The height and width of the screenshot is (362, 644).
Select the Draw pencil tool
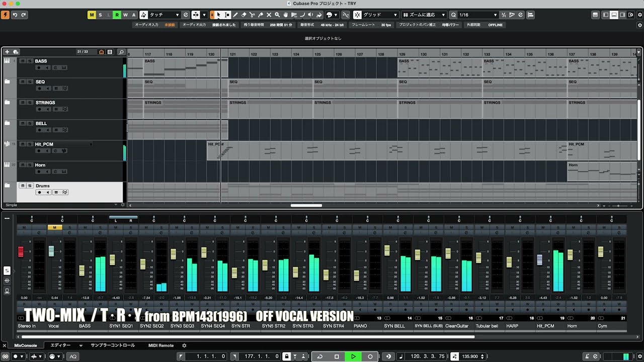pyautogui.click(x=235, y=15)
